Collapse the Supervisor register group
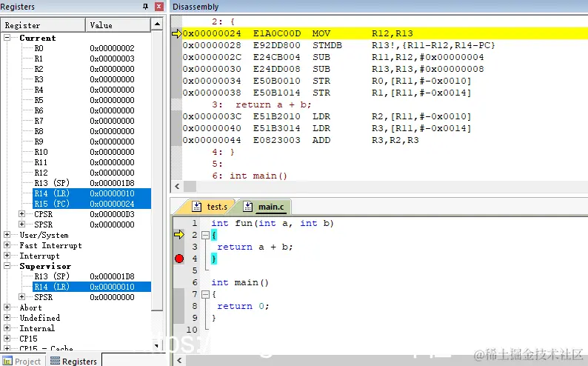This screenshot has height=366, width=588. coord(7,265)
